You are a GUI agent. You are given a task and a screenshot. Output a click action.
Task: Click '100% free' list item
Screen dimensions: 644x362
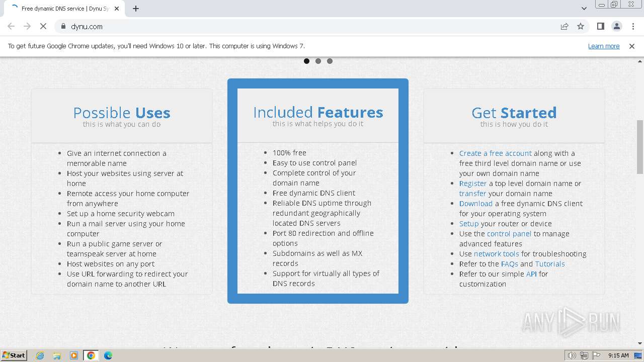pos(289,153)
